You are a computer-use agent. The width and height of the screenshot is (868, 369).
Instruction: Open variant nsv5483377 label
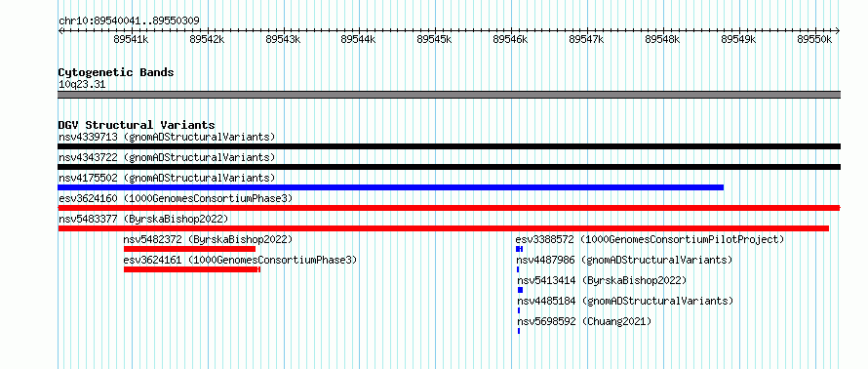pos(142,219)
